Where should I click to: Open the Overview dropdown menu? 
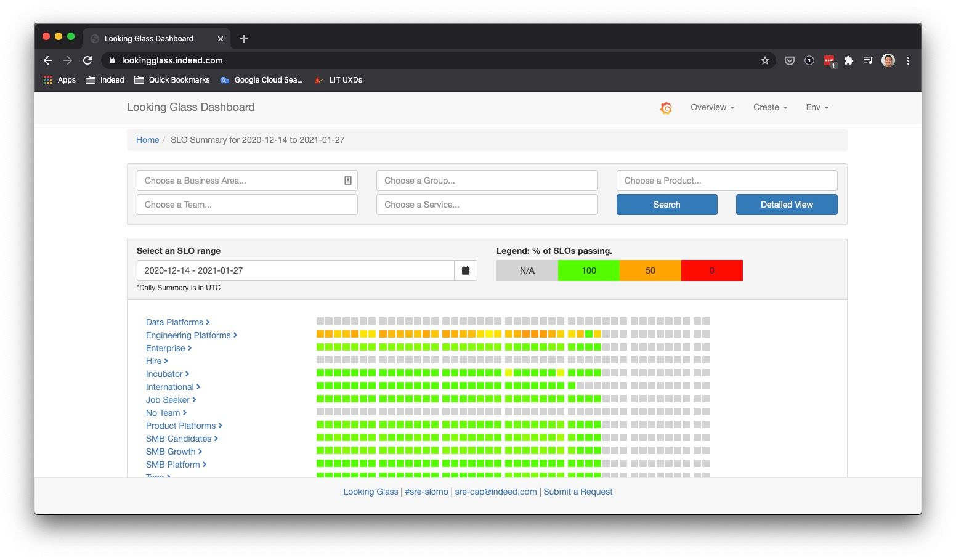click(x=713, y=107)
